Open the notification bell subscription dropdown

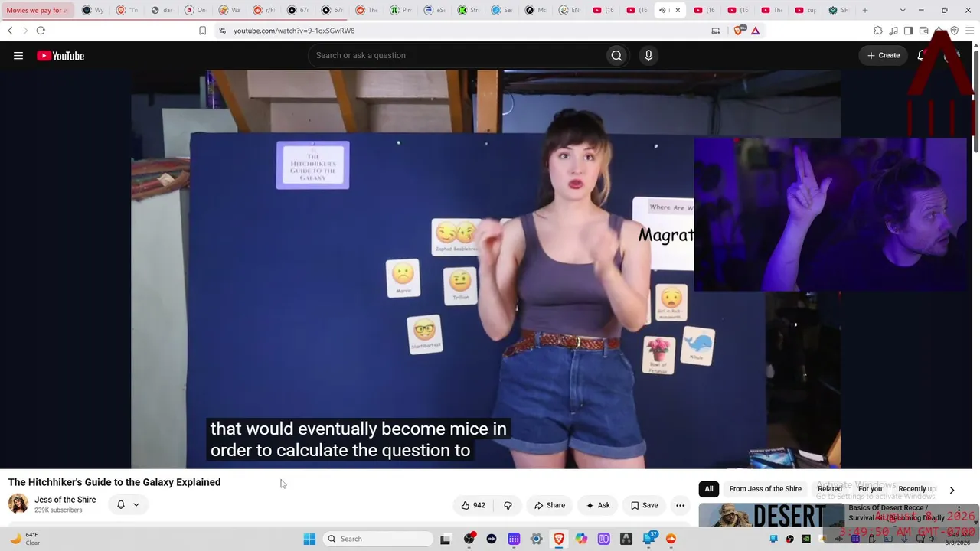click(128, 504)
